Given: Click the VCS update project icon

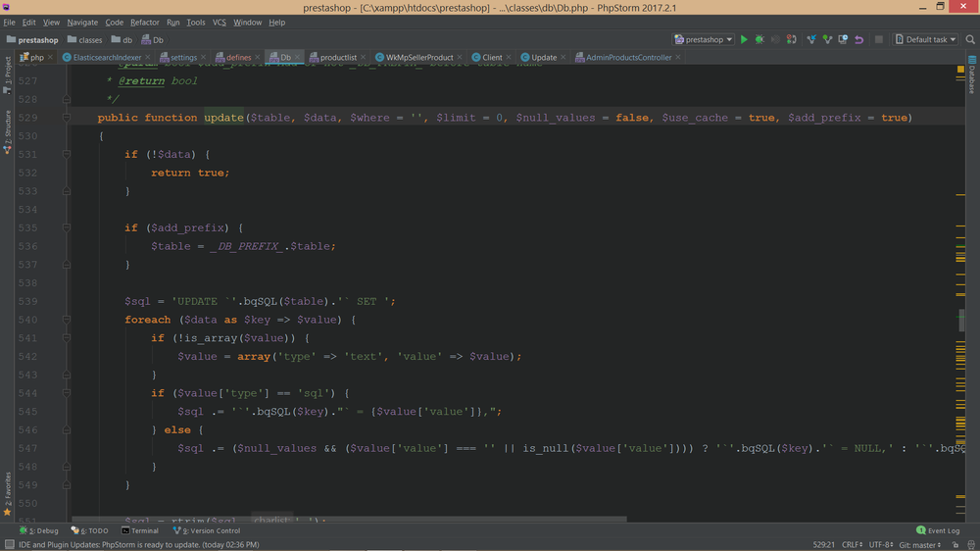Looking at the screenshot, I should [811, 40].
